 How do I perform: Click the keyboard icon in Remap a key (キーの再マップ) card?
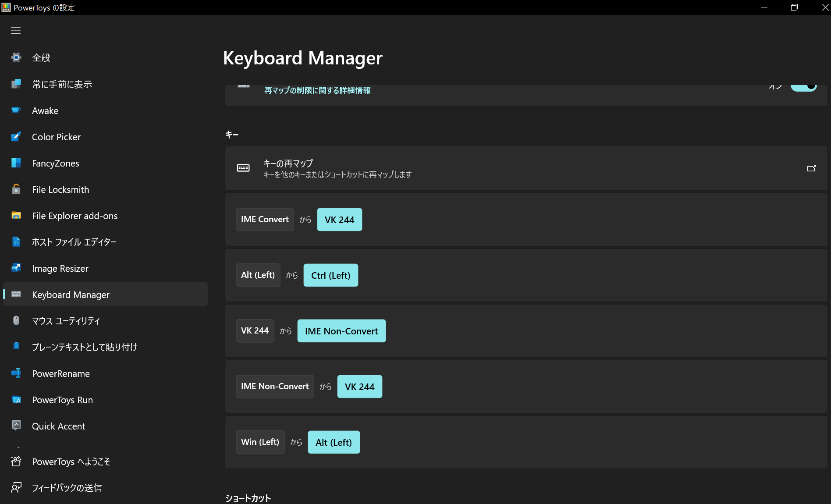(243, 168)
